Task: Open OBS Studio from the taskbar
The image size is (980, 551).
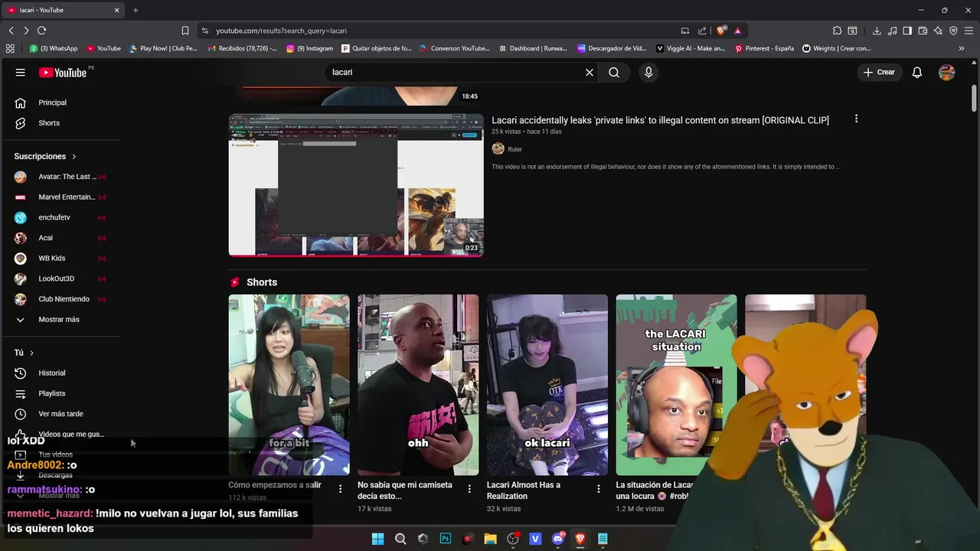Action: pos(513,539)
